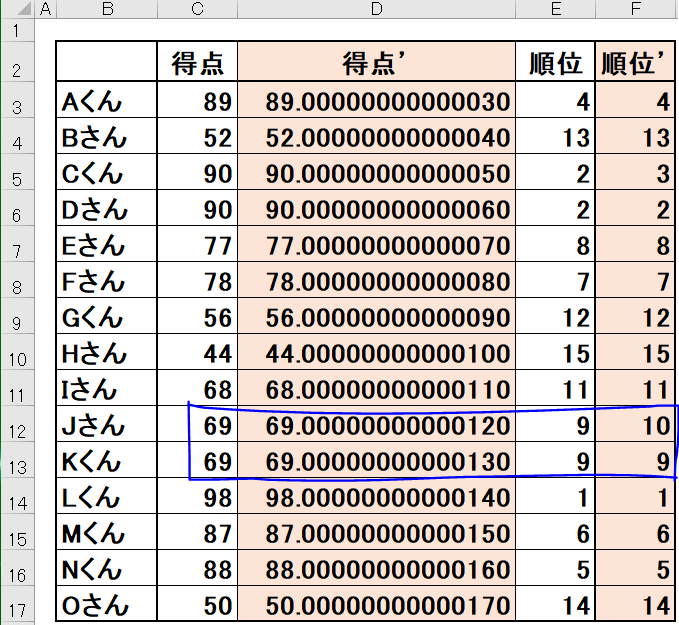
Task: Click cell 52.0000000000040
Action: 376,136
